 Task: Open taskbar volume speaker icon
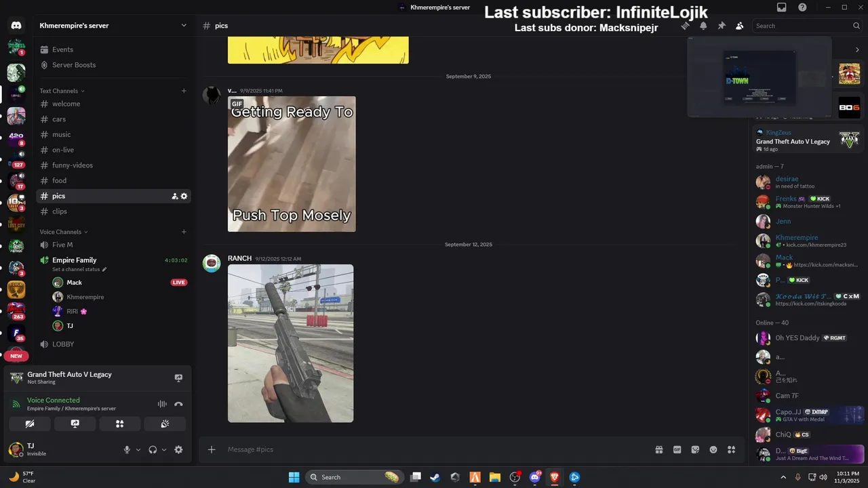click(x=823, y=477)
